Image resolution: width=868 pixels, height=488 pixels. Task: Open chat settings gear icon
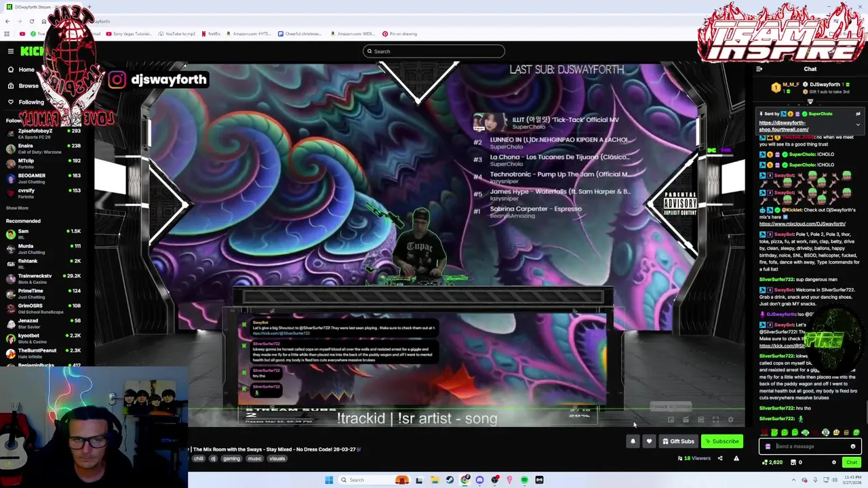[834, 462]
